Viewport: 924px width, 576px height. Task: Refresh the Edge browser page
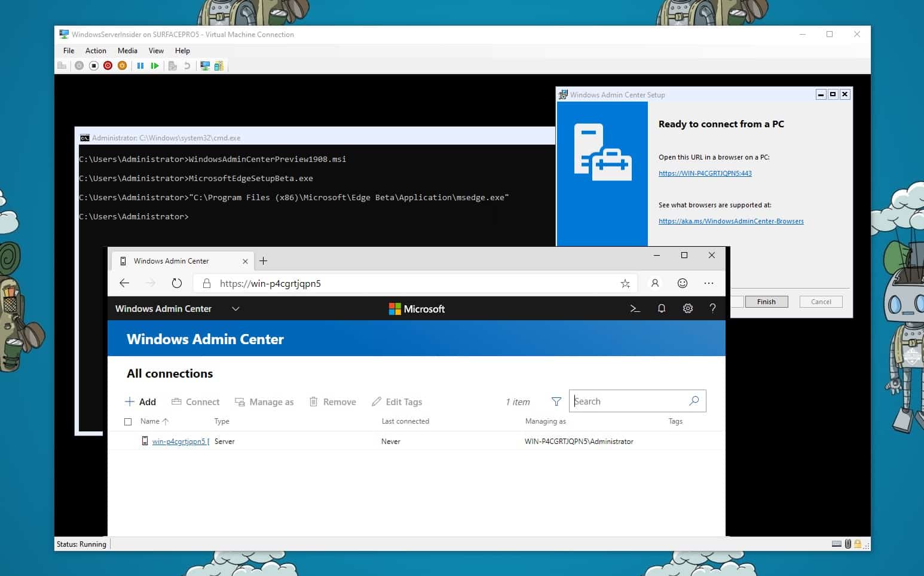point(176,283)
